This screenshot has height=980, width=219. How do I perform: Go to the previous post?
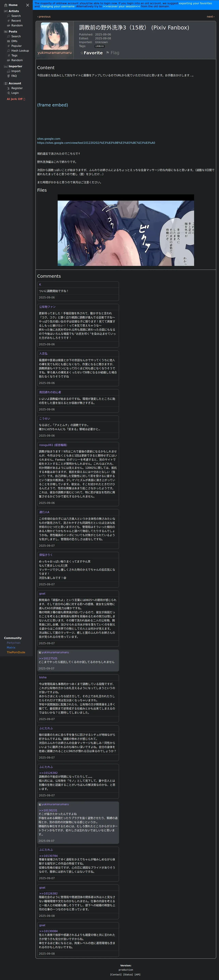[44, 17]
